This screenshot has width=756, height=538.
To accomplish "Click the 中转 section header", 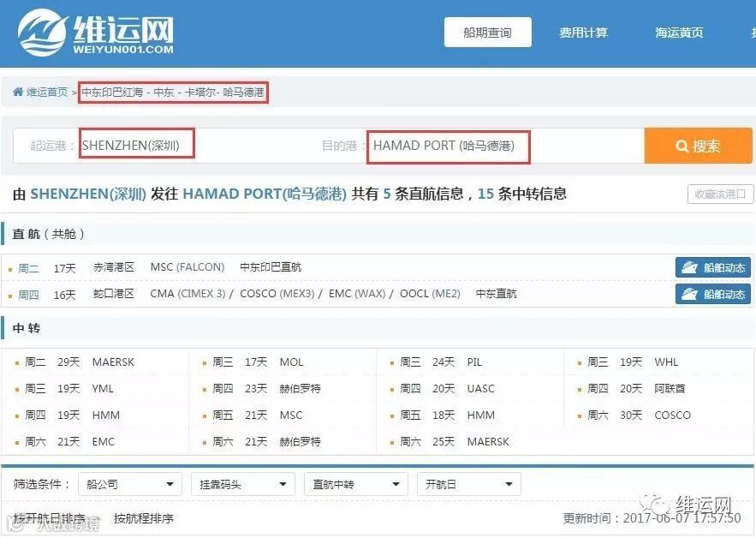I will pyautogui.click(x=27, y=329).
